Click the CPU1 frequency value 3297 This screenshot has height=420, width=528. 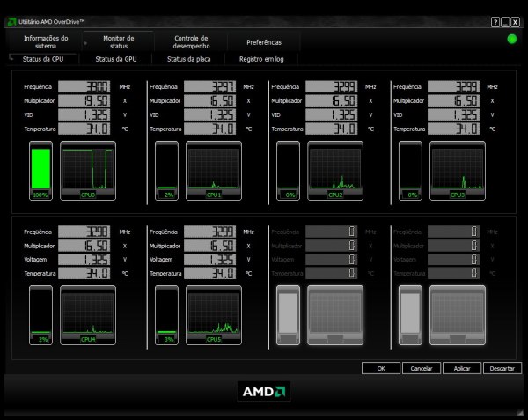[x=209, y=86]
